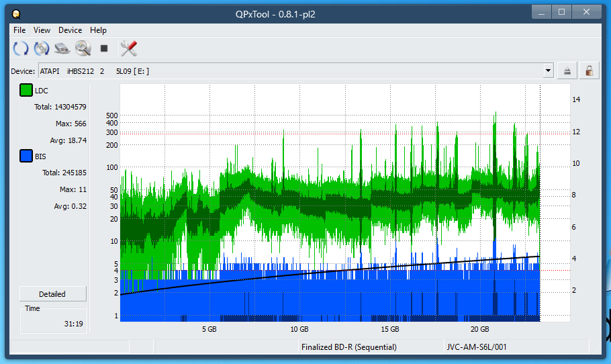Open the File menu
611x364 pixels.
pyautogui.click(x=19, y=30)
